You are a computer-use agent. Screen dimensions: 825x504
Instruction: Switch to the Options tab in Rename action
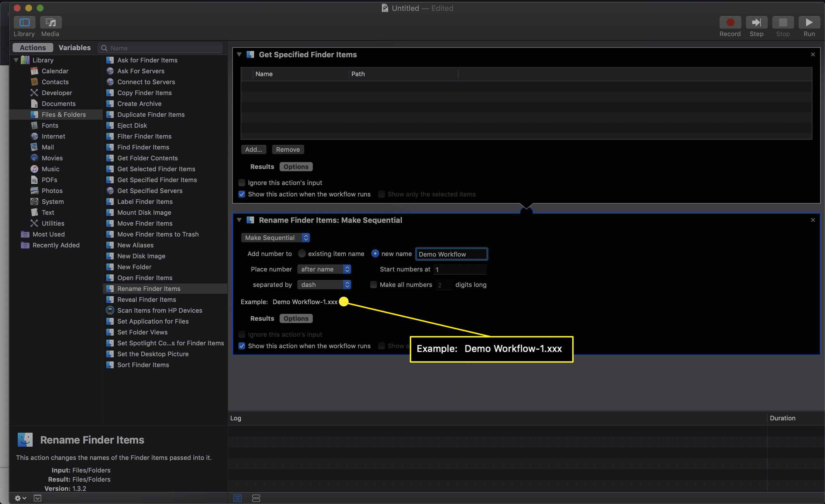click(295, 318)
